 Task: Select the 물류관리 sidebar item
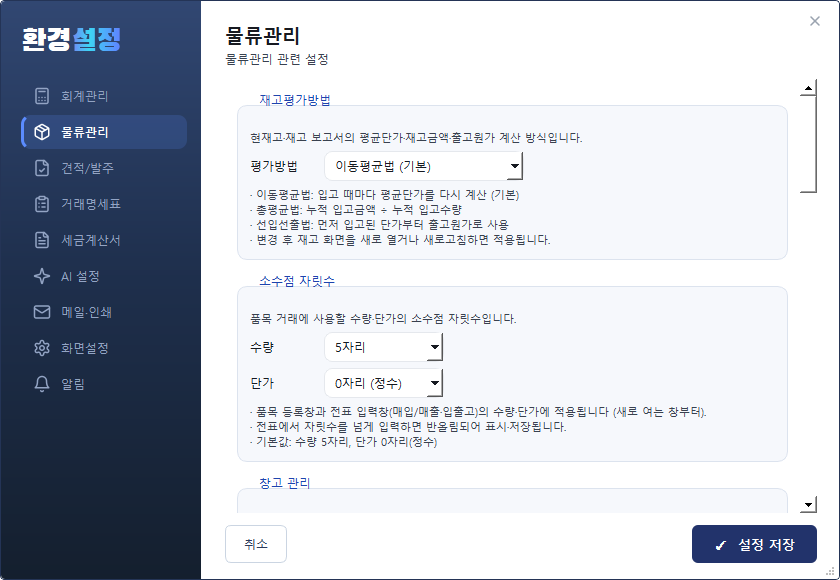104,132
